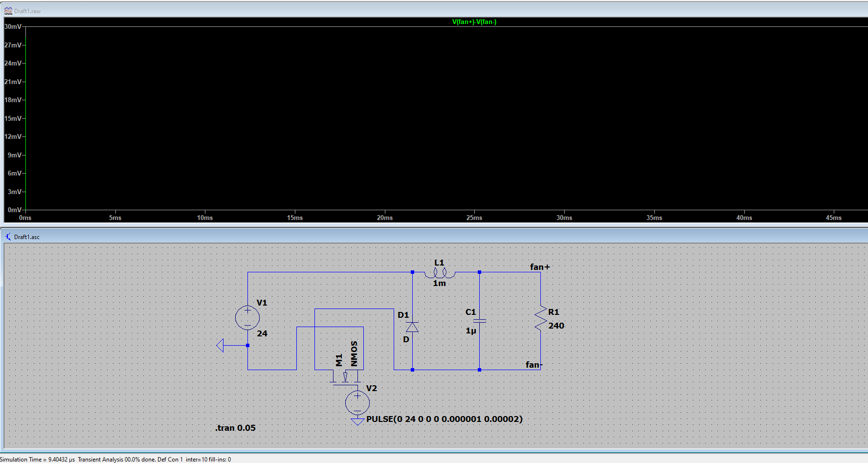Click the 45ms time axis label
The image size is (868, 463).
coord(834,218)
